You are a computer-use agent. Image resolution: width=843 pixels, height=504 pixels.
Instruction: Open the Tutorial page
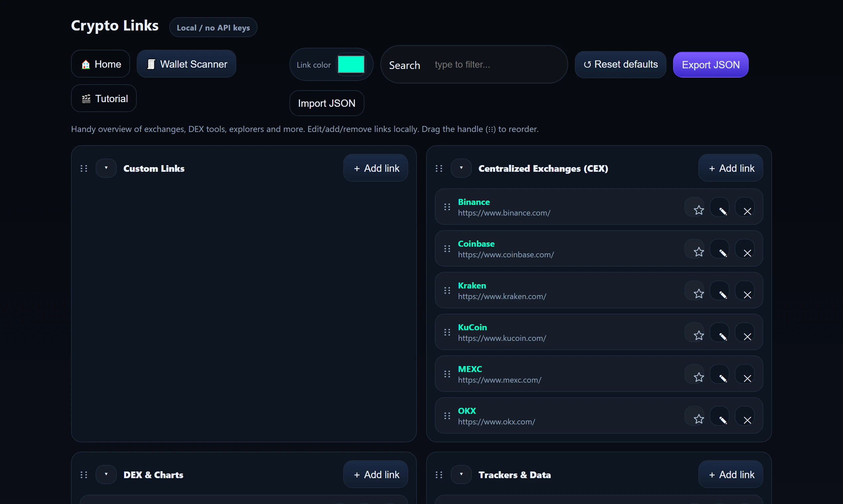pos(104,98)
